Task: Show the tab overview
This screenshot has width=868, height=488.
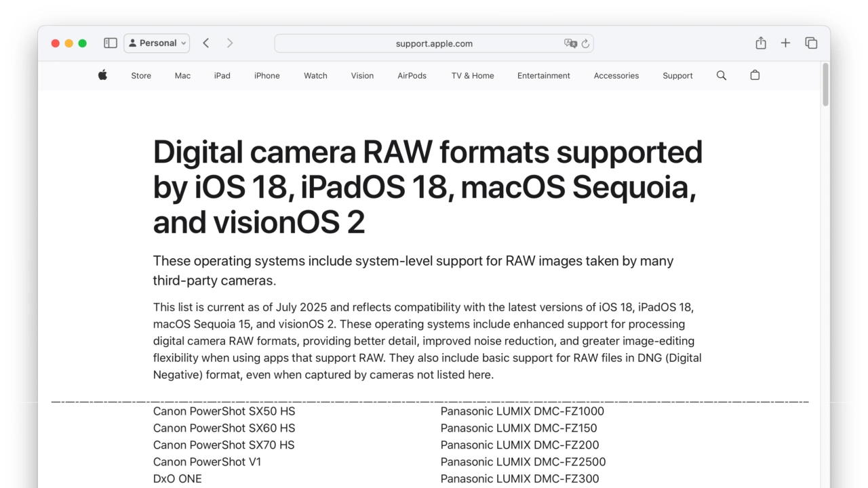Action: coord(811,43)
